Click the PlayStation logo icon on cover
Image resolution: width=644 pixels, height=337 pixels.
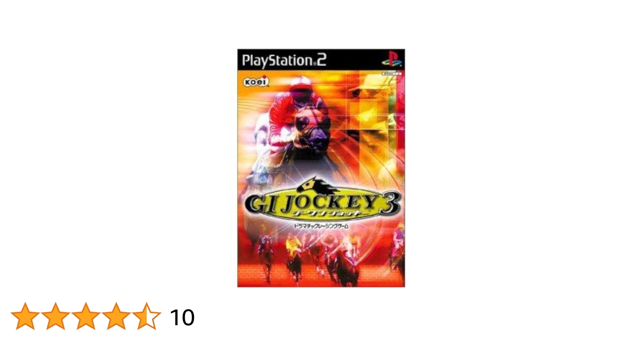[392, 59]
